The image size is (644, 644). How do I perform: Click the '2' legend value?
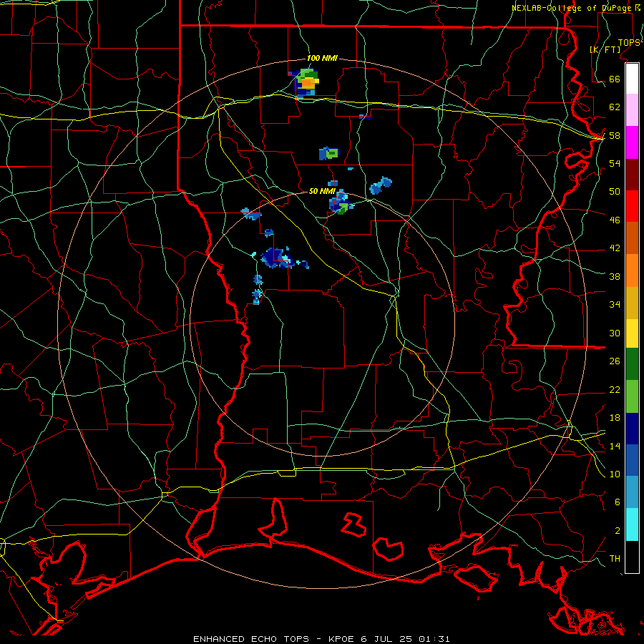[x=617, y=531]
